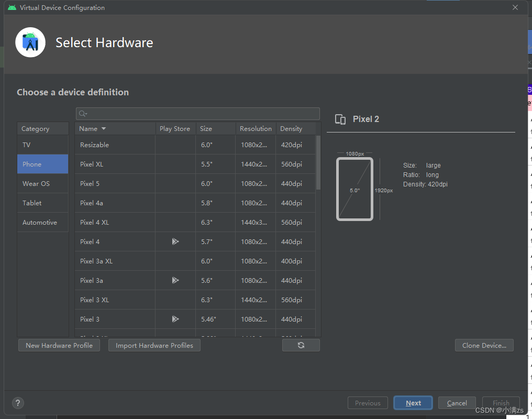
Task: Click the Play Store icon for Pixel 4
Action: [x=175, y=242]
